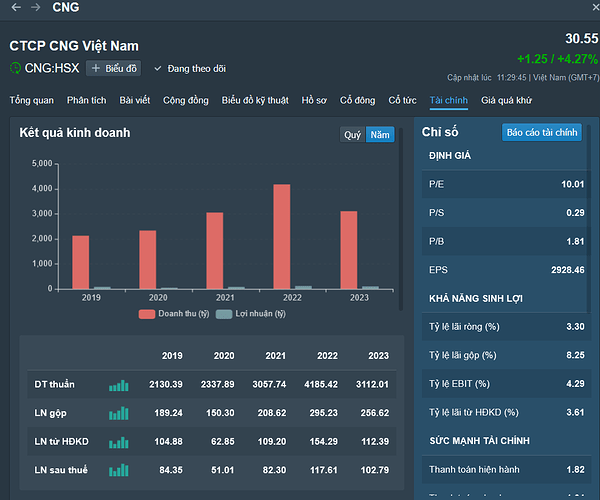Go back with the left arrow
Screen dimensions: 600x500
(16, 7)
